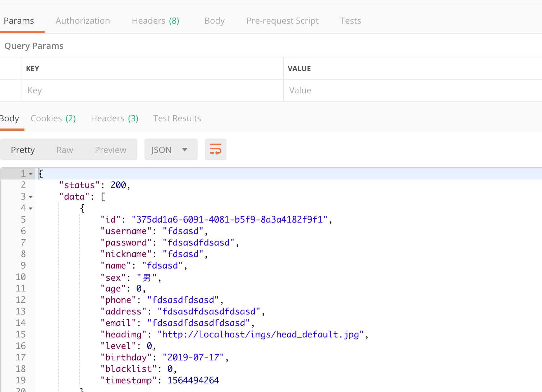Viewport: 542px width, 392px height.
Task: Click line number 19 in the gutter
Action: tap(20, 381)
